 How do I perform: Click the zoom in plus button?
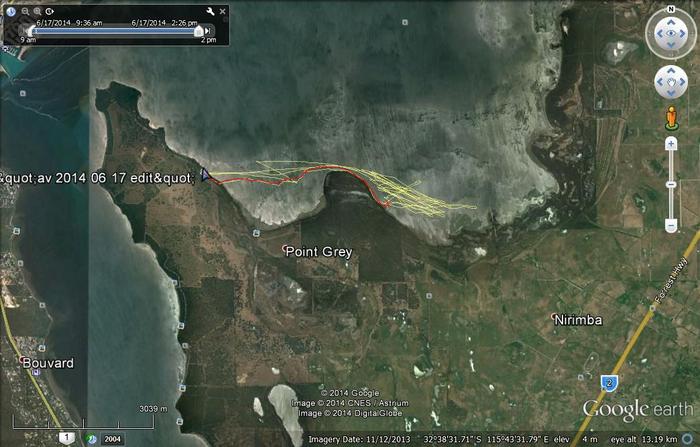click(670, 144)
